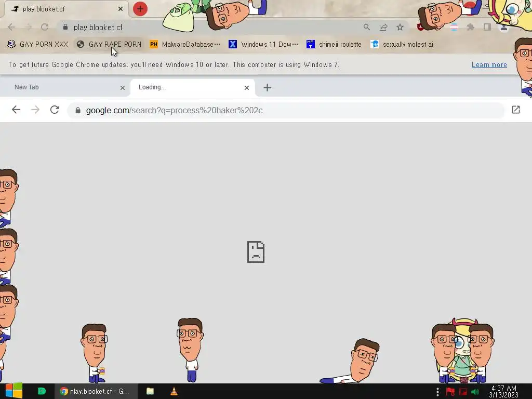Image resolution: width=532 pixels, height=399 pixels.
Task: Open the volume speaker tray icon
Action: [475, 392]
